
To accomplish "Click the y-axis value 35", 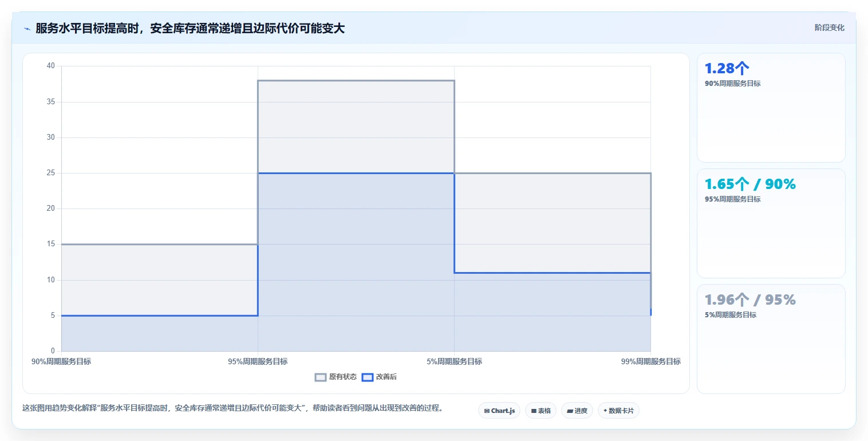I will tap(51, 102).
